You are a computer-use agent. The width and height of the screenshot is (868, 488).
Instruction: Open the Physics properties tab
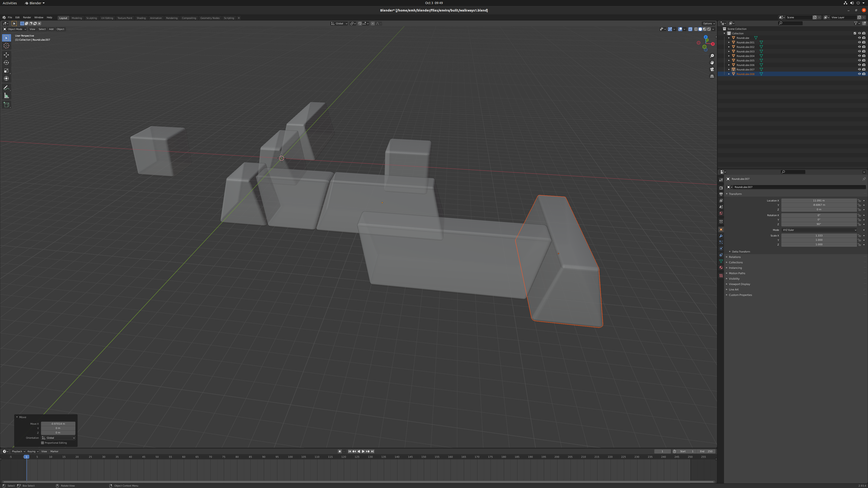pos(721,249)
